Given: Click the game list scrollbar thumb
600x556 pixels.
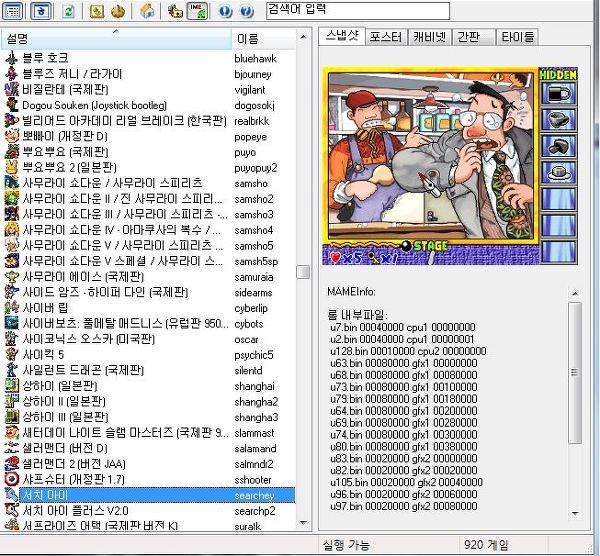Looking at the screenshot, I should [303, 272].
